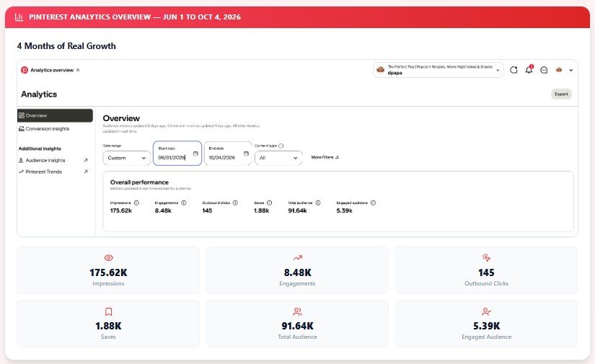Click the Start date field
This screenshot has width=595, height=364.
[177, 154]
